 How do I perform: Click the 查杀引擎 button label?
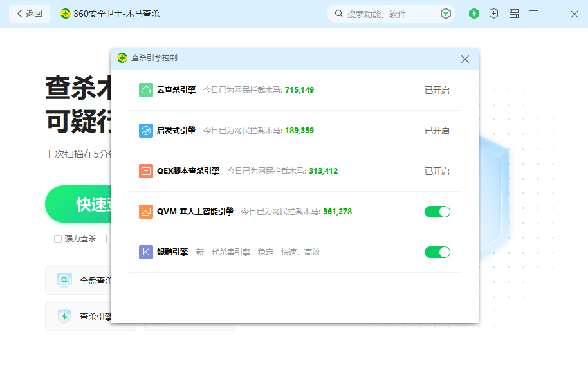(x=95, y=317)
